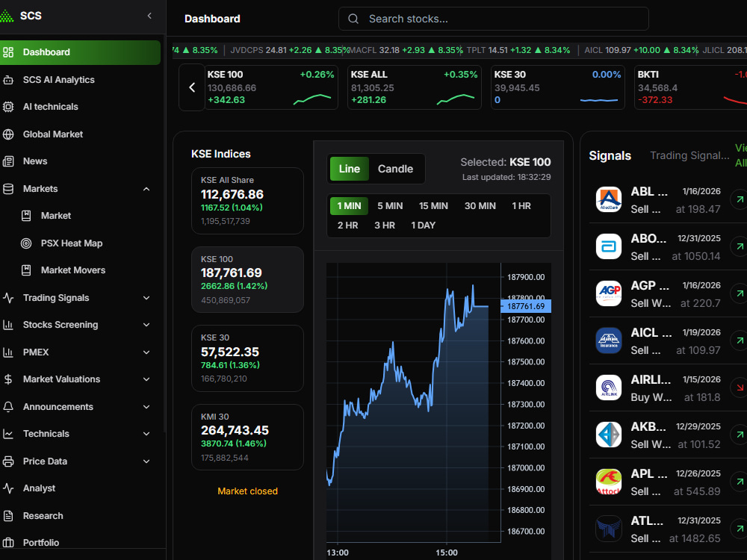Open the Dashboard menu item
Screen dimensions: 747x560
click(x=79, y=52)
